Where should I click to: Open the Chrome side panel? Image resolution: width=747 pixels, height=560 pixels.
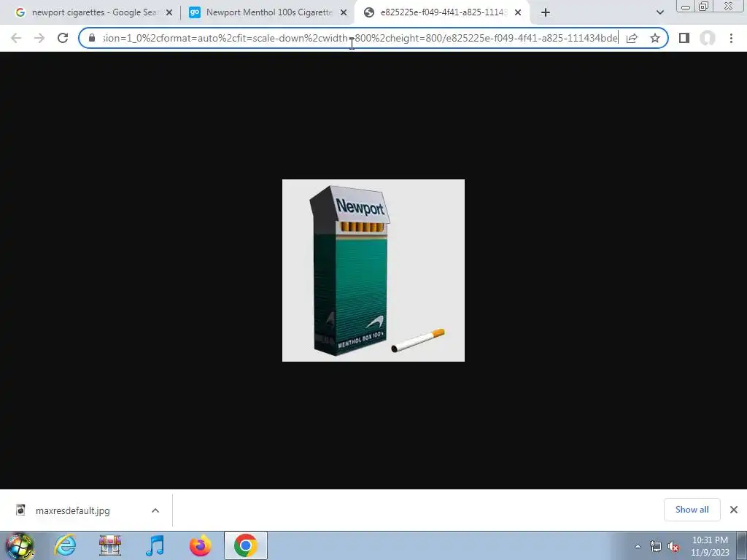pos(684,38)
